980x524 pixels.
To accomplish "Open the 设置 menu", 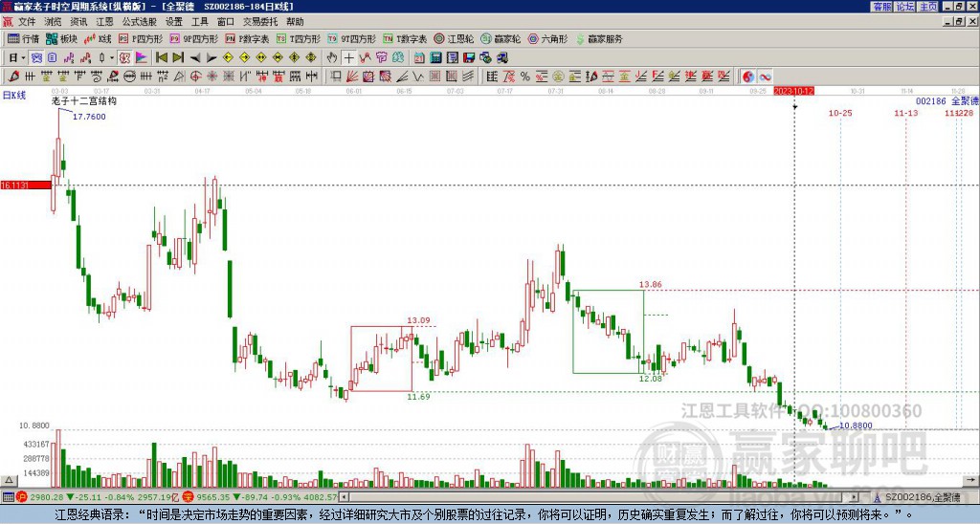I will [174, 22].
